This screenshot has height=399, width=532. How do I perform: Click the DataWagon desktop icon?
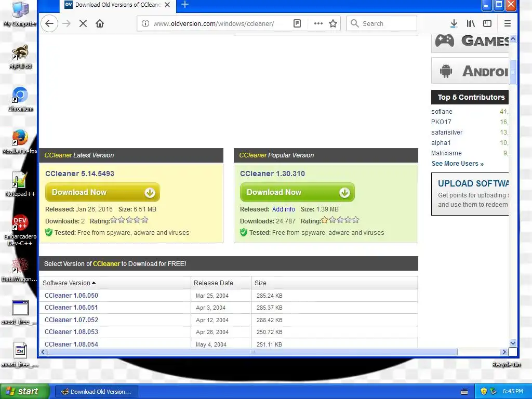pyautogui.click(x=19, y=270)
